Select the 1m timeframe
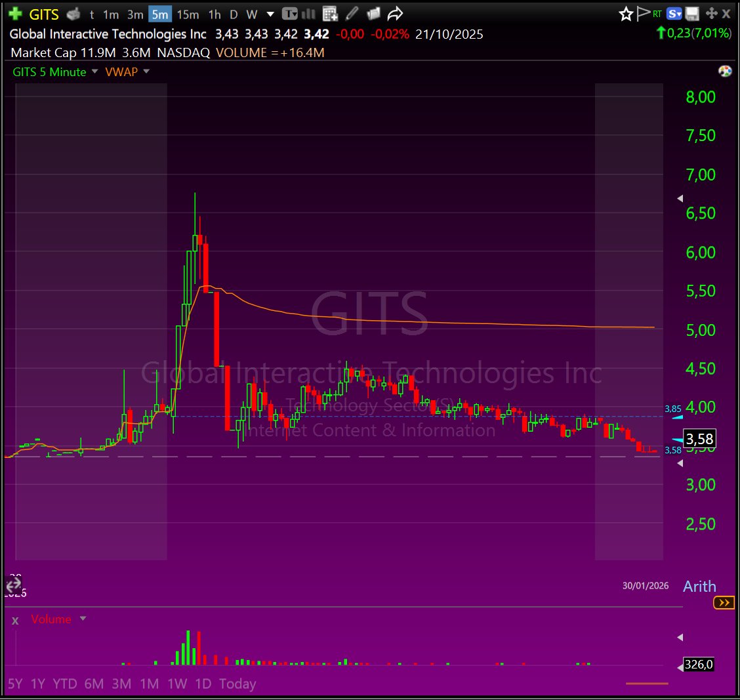Screen dimensions: 740x700 point(111,14)
